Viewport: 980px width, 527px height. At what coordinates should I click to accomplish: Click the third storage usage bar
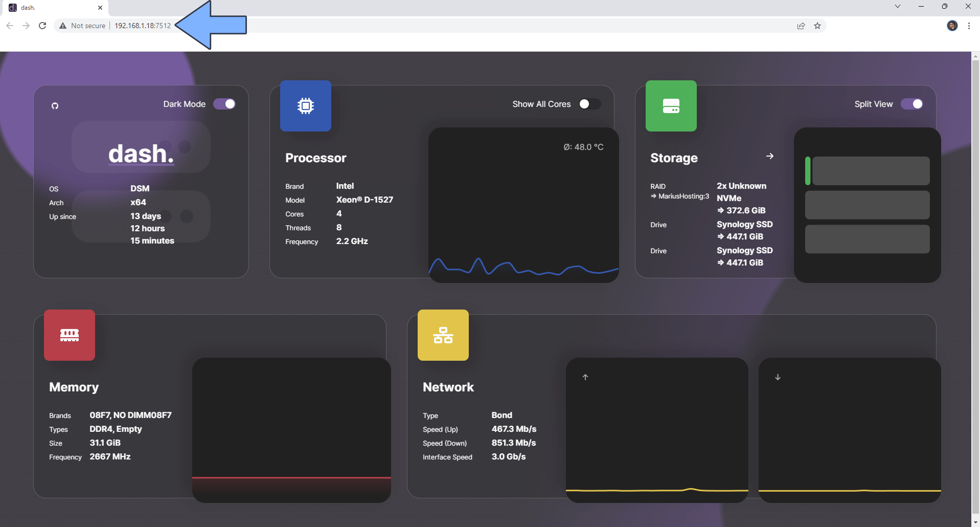tap(868, 239)
